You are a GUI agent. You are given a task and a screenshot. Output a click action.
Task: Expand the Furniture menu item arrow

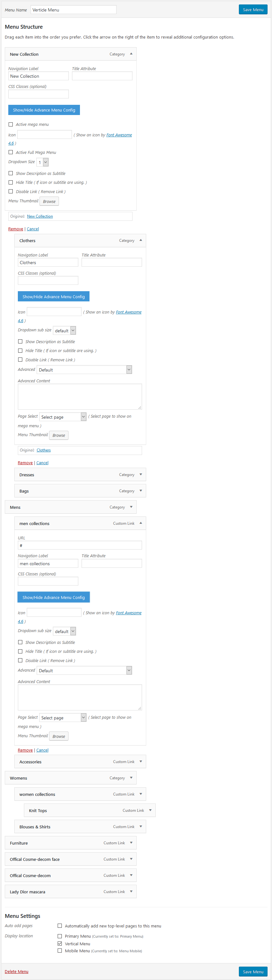pos(131,843)
